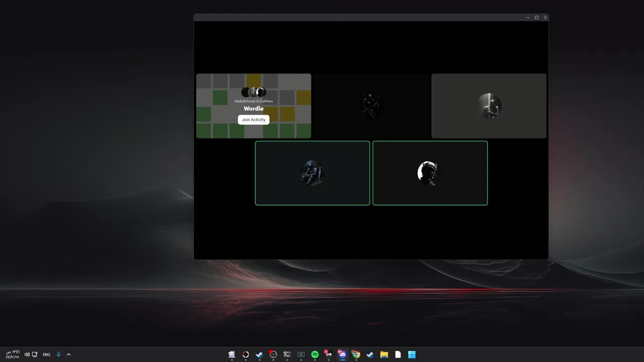Image resolution: width=644 pixels, height=362 pixels.
Task: Open the Windows Start menu
Action: coord(412,354)
